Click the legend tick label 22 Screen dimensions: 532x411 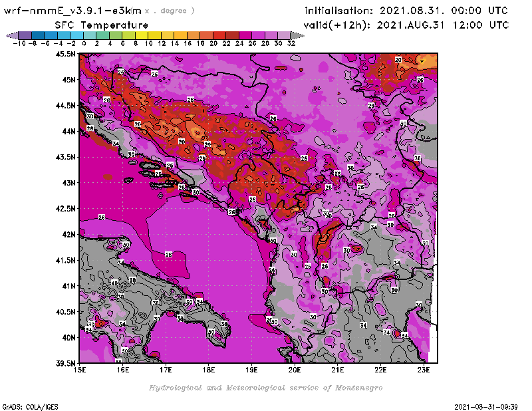[x=226, y=43]
